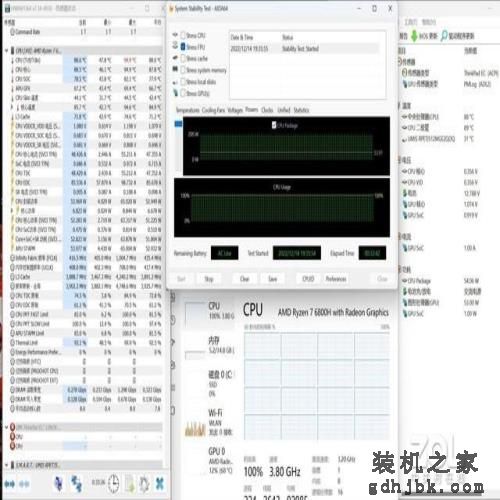Select Disk 0 (C:) in Task Manager

click(210, 384)
